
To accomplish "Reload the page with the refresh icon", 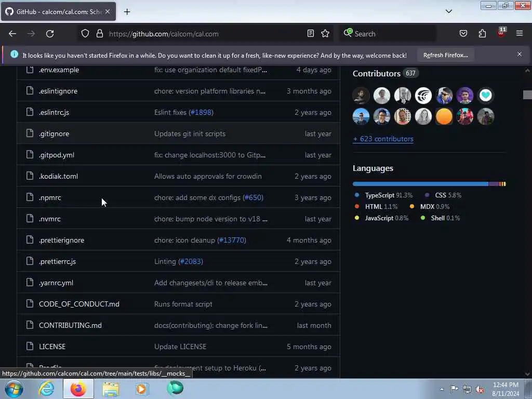I will click(50, 34).
